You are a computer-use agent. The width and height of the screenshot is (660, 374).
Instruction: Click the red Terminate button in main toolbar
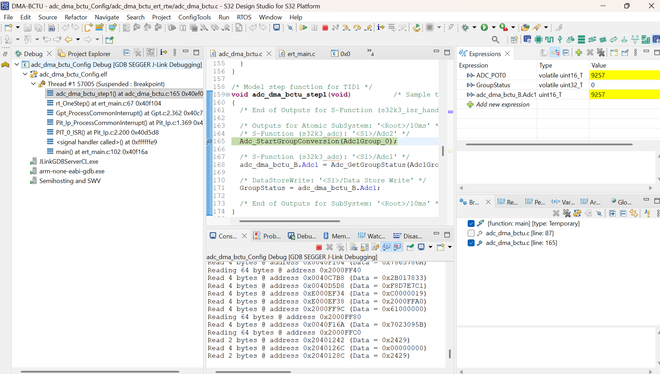click(325, 27)
